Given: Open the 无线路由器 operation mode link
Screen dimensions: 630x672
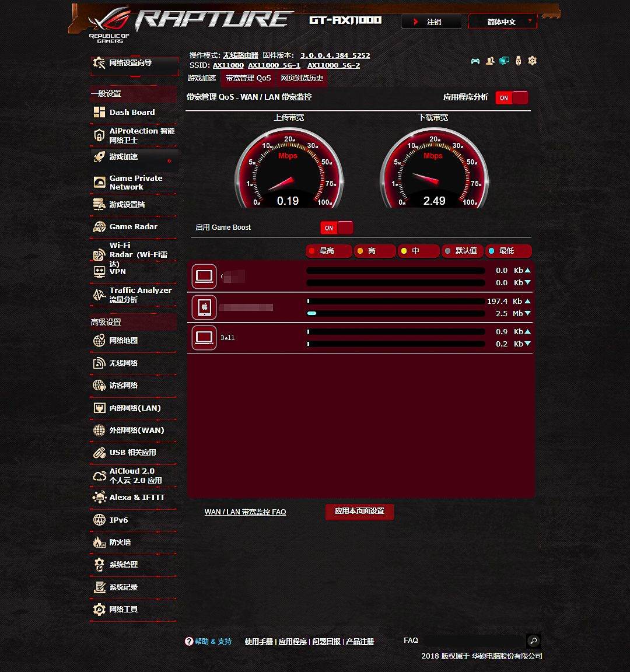Looking at the screenshot, I should tap(240, 55).
